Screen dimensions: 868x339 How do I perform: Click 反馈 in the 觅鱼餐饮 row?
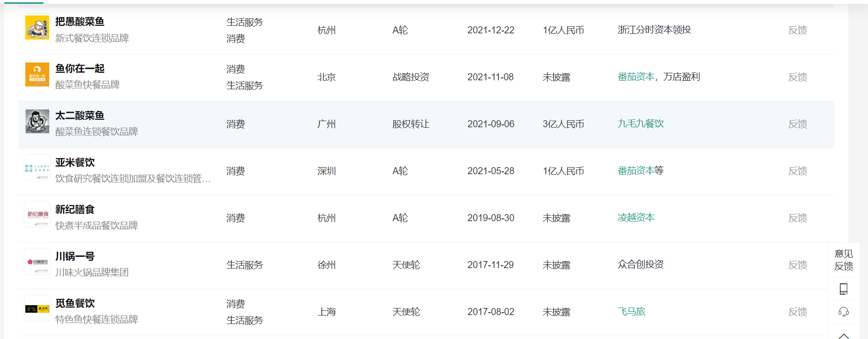798,312
